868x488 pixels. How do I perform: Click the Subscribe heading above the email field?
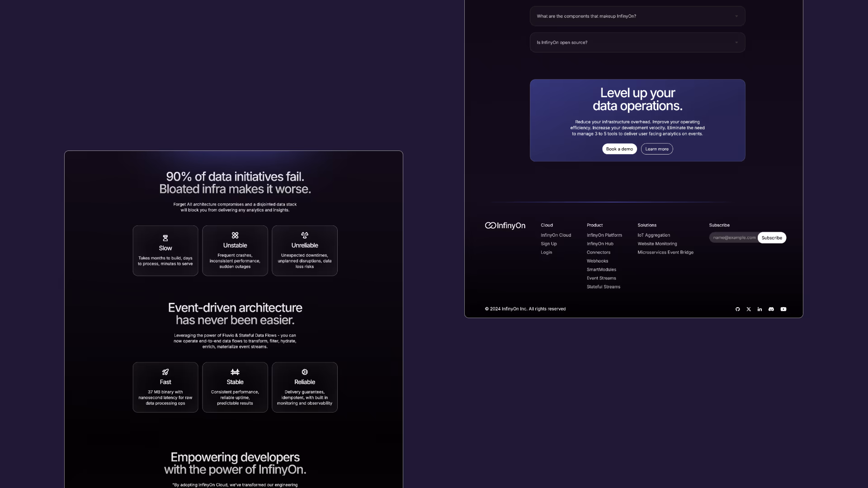point(719,225)
